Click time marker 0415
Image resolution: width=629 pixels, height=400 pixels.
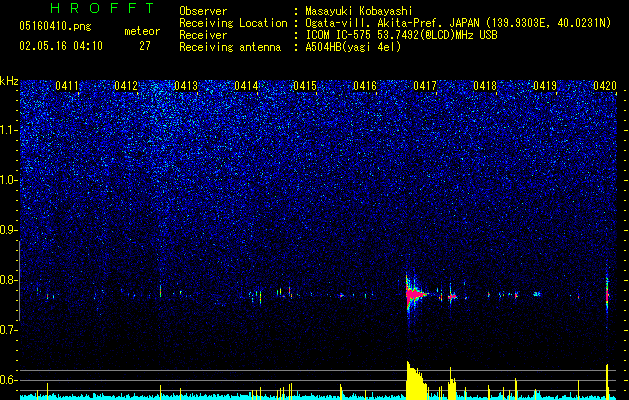(305, 86)
